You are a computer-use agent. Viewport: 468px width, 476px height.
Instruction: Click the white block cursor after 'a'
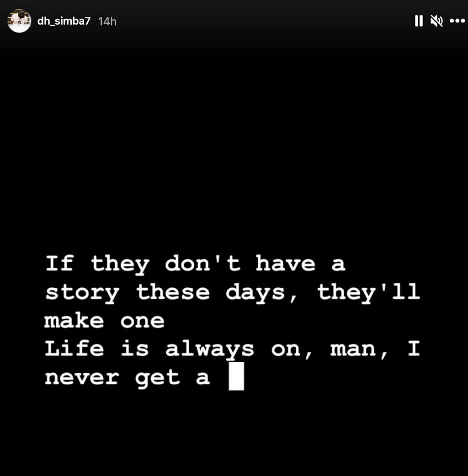[x=236, y=376]
